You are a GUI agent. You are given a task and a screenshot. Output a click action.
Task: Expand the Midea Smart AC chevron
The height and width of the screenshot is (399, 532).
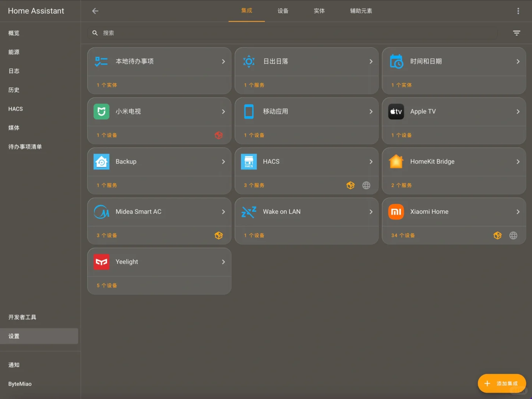[x=223, y=212]
